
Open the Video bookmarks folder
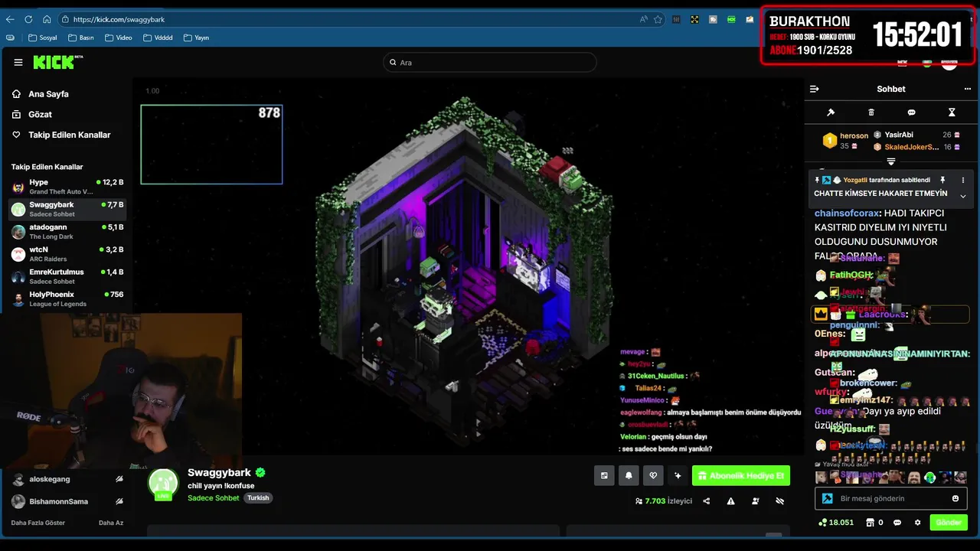coord(119,37)
